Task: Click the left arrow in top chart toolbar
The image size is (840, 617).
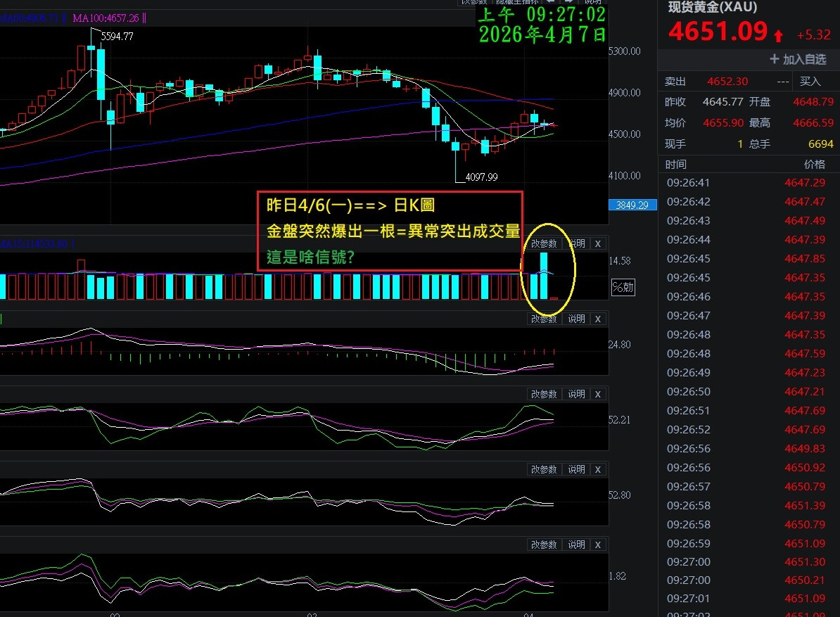Action: click(x=551, y=2)
